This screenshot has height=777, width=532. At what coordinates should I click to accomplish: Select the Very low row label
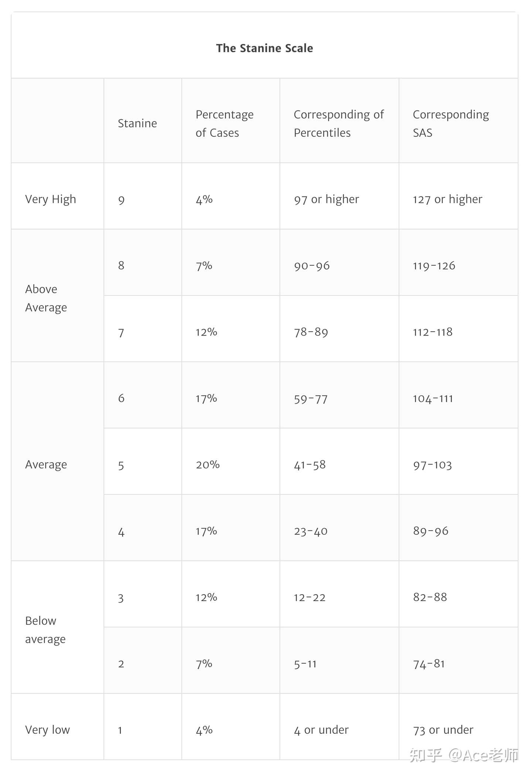click(x=47, y=730)
